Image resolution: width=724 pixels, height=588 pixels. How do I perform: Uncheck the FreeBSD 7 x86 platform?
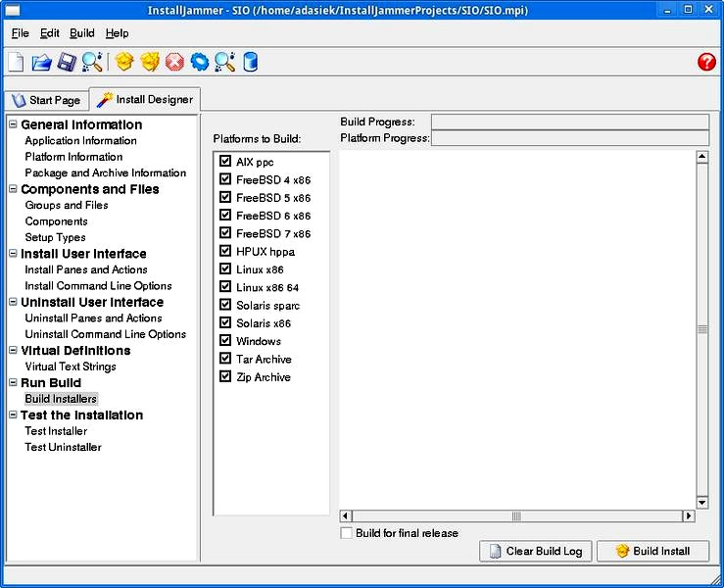point(225,233)
